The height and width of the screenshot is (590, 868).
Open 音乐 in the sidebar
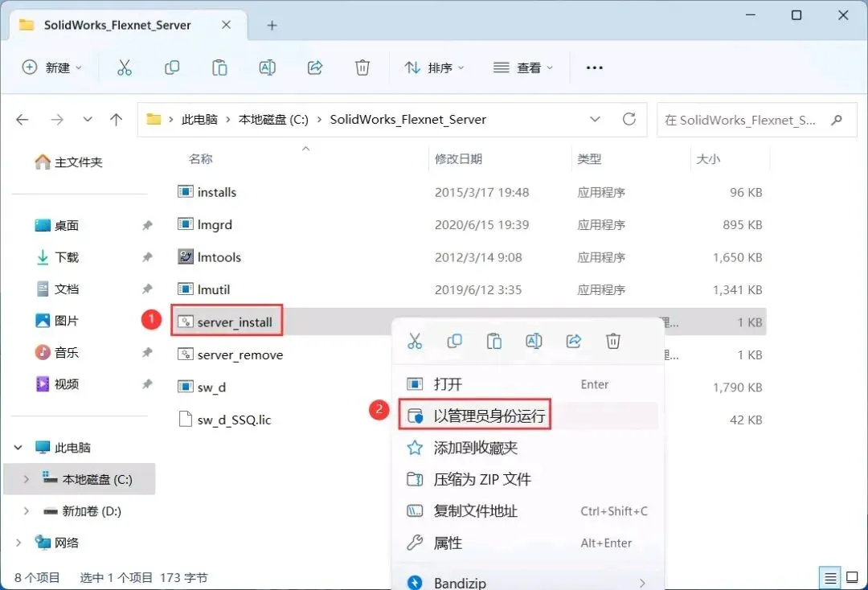[57, 353]
